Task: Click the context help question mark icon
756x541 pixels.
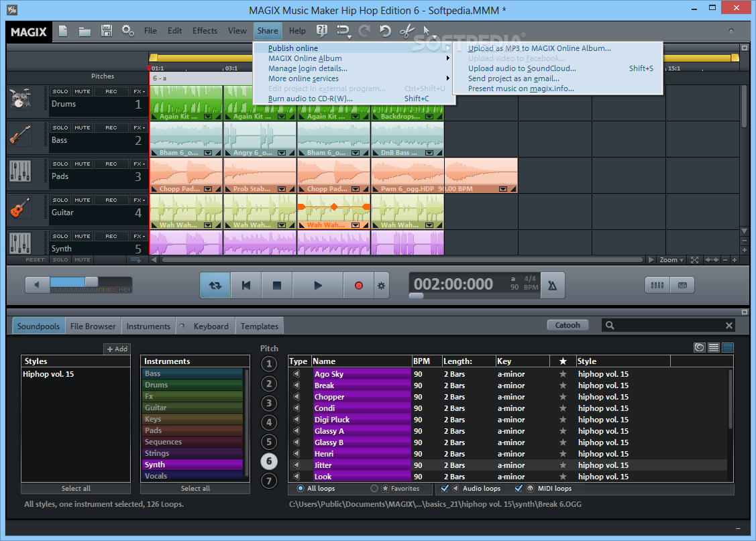Action: (321, 31)
